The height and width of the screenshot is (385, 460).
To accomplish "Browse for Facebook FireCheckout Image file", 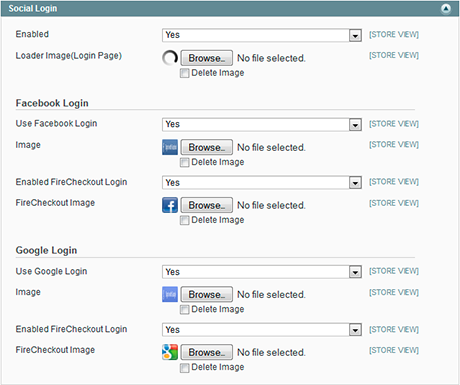I will 207,205.
